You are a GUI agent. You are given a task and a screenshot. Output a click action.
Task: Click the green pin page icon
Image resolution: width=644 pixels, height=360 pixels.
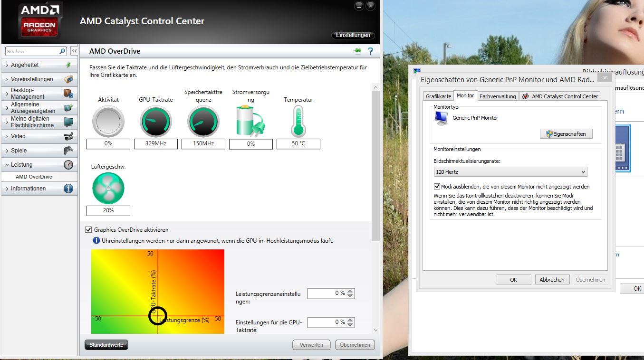pyautogui.click(x=357, y=51)
